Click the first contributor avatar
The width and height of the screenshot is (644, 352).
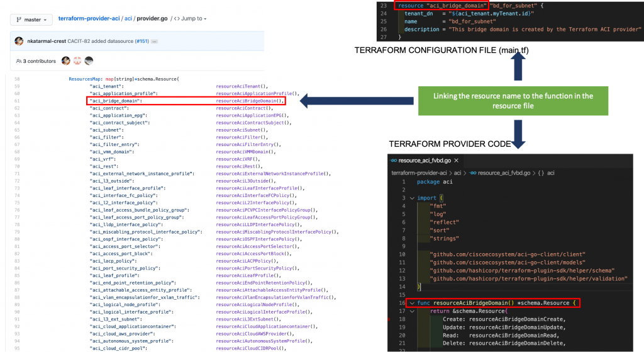coord(65,61)
